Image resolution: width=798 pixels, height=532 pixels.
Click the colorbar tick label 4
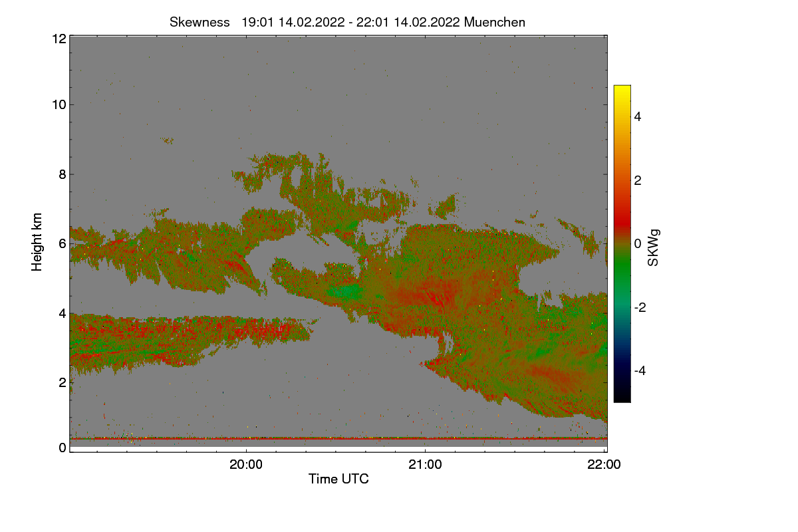pyautogui.click(x=638, y=116)
